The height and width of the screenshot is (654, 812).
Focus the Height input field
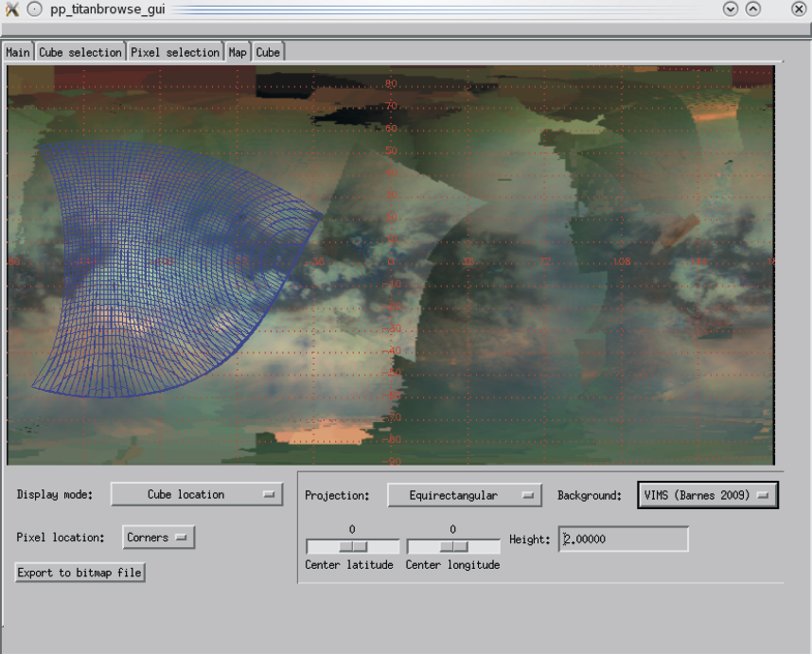(624, 539)
